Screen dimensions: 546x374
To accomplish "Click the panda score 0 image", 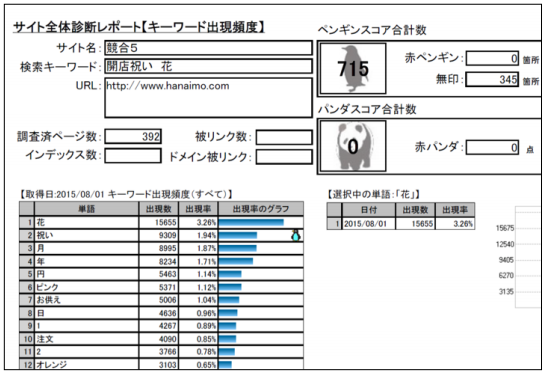I will click(353, 146).
